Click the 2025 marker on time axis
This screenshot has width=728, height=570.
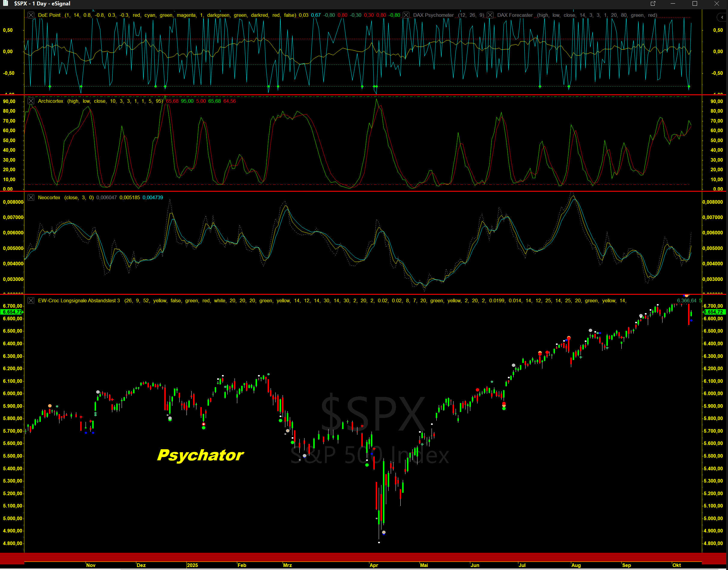click(x=193, y=565)
